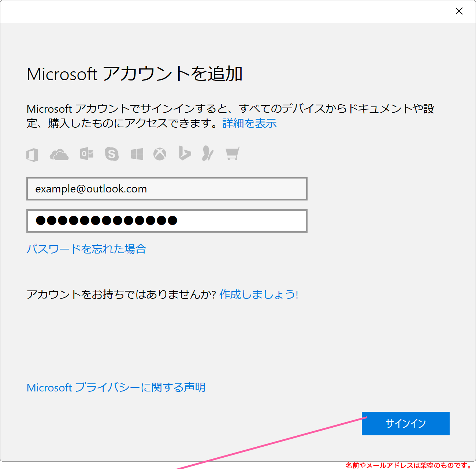This screenshot has height=469, width=476.
Task: Open the Microsoft プライバシーに関する声明 link
Action: pos(116,387)
